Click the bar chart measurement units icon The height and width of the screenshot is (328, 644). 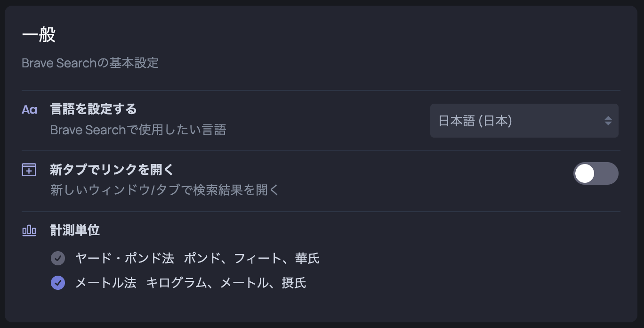tap(29, 230)
